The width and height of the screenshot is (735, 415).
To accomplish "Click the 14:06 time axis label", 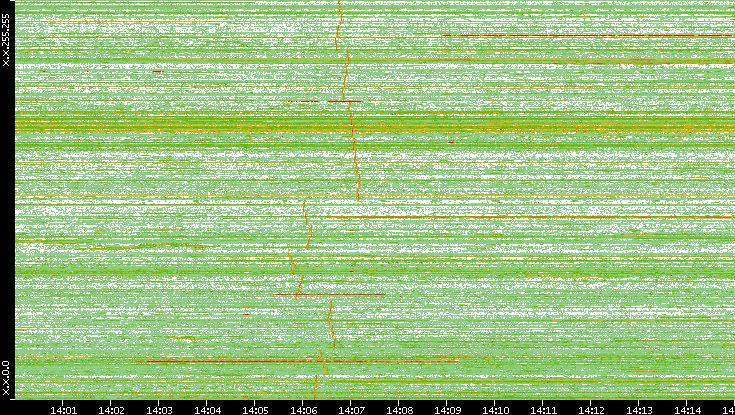I will point(303,410).
